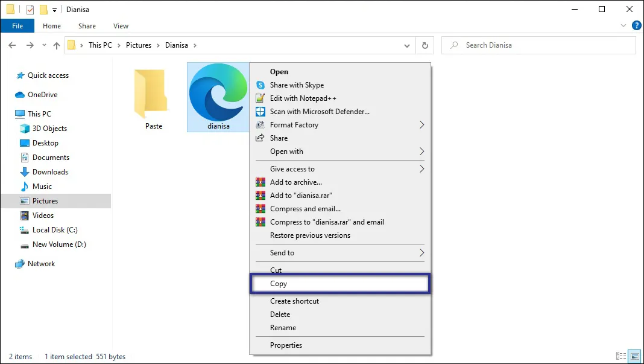Click the back navigation arrow
The image size is (644, 364).
tap(13, 45)
